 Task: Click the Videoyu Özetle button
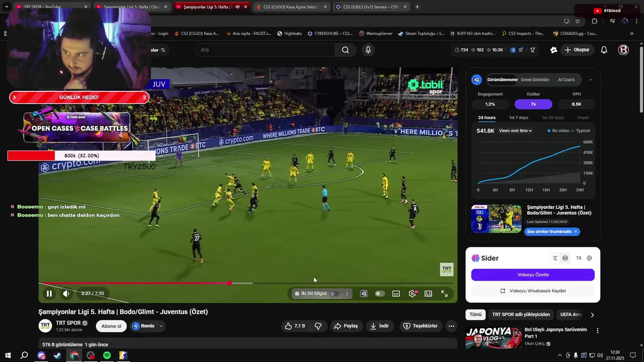(x=533, y=275)
